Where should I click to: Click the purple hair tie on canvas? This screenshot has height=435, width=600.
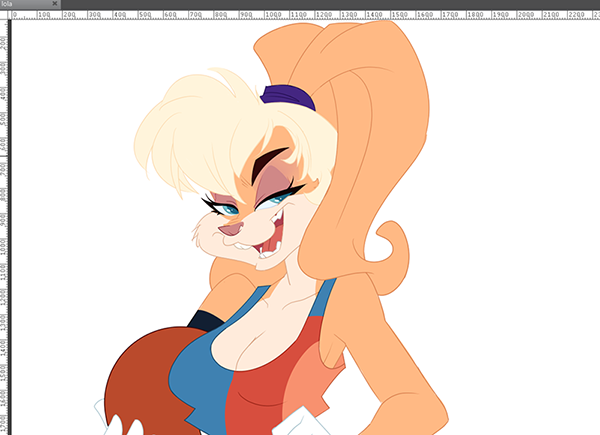288,98
